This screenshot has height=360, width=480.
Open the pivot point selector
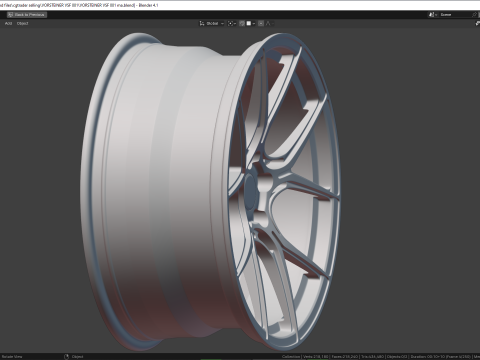click(x=232, y=23)
